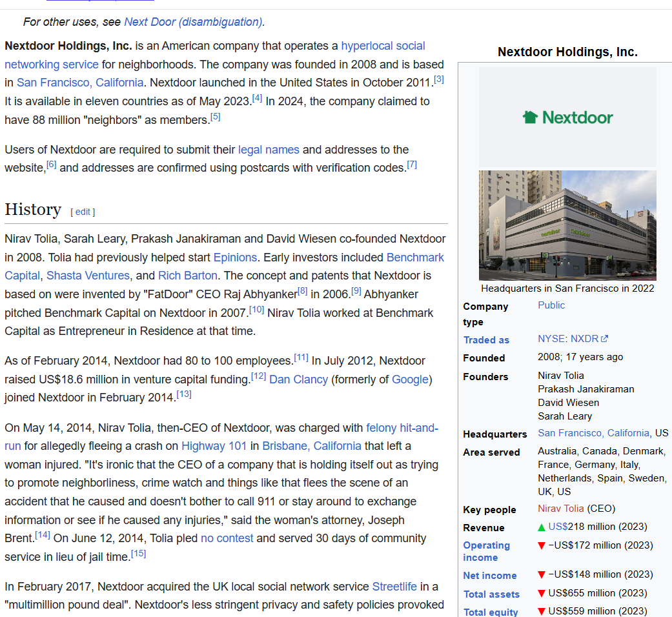Screen dimensions: 672x617
Task: Click the Founded value 2008; 17 years ago
Action: [580, 357]
